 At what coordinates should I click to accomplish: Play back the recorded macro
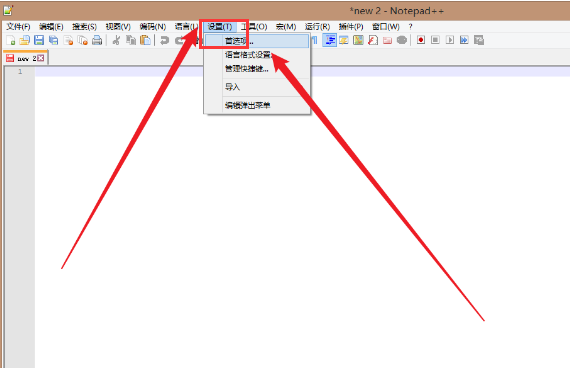pyautogui.click(x=450, y=40)
